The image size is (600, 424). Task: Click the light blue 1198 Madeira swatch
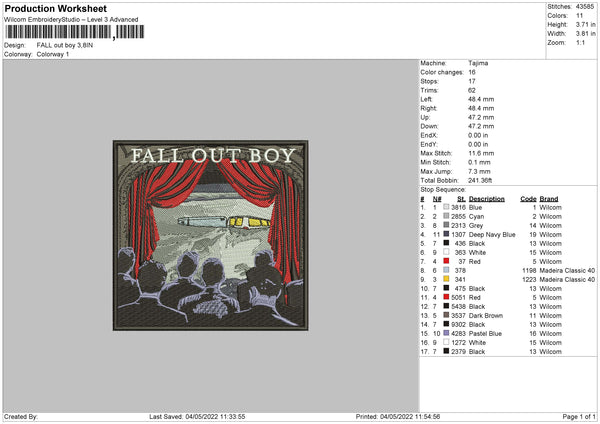click(x=446, y=270)
